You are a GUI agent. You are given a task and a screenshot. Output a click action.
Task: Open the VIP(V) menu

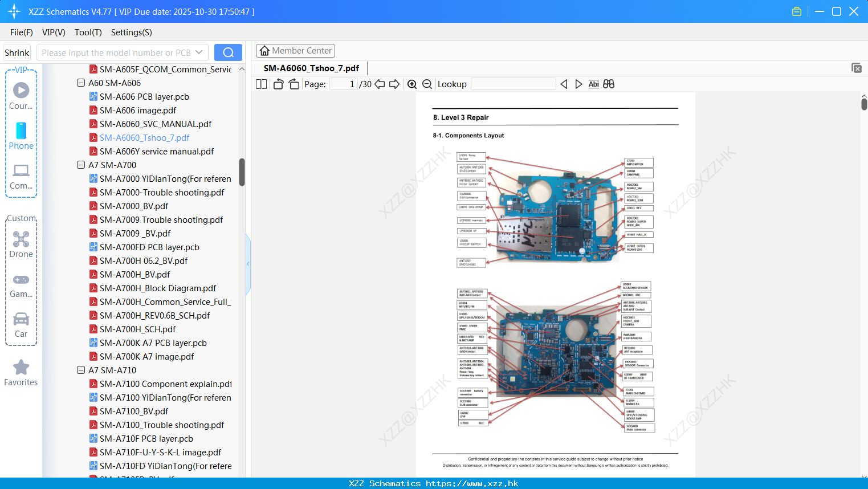[x=54, y=32]
